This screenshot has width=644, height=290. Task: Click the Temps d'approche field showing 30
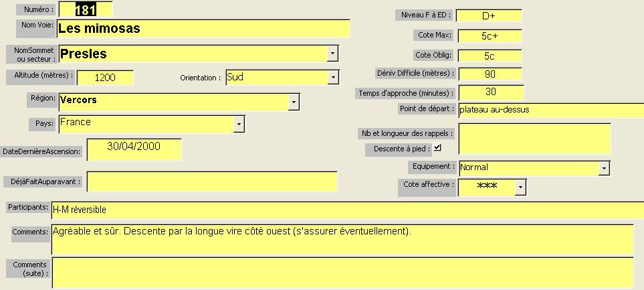click(x=491, y=92)
